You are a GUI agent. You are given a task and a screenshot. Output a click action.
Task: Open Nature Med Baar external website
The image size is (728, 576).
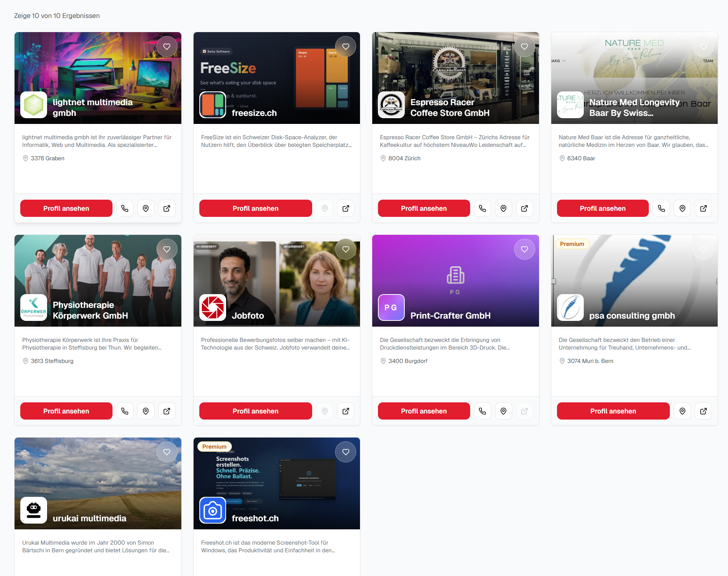[x=704, y=208]
